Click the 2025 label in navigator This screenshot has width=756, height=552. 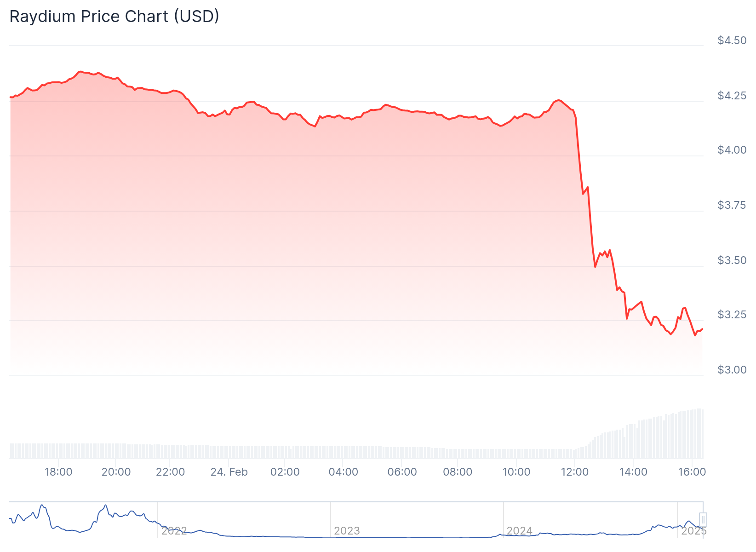(x=693, y=531)
